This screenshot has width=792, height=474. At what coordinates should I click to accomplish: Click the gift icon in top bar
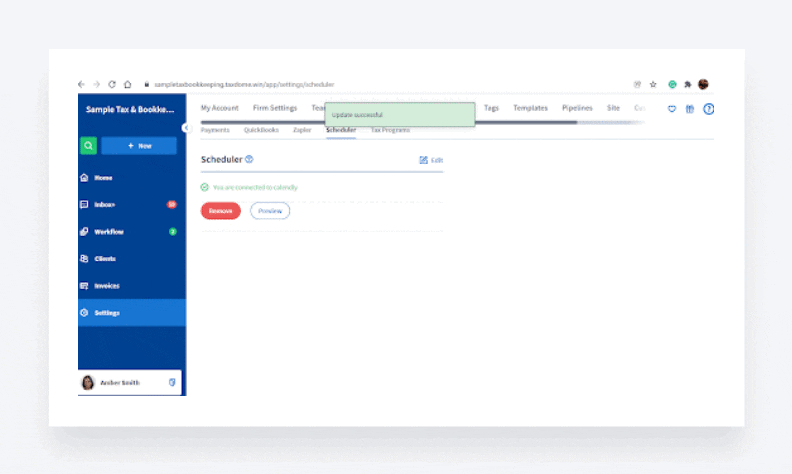[x=690, y=109]
